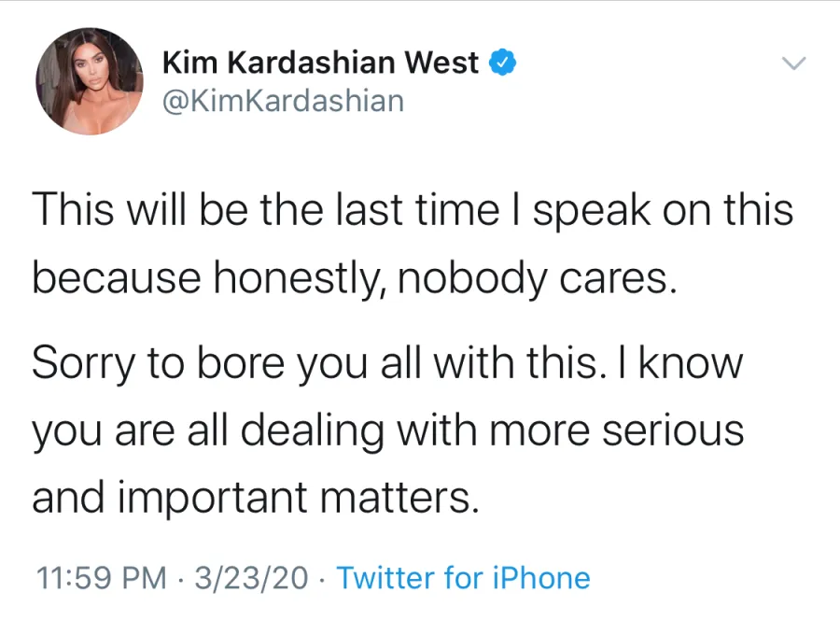Select the @KimKardashian handle
840x620 pixels.
coord(283,101)
